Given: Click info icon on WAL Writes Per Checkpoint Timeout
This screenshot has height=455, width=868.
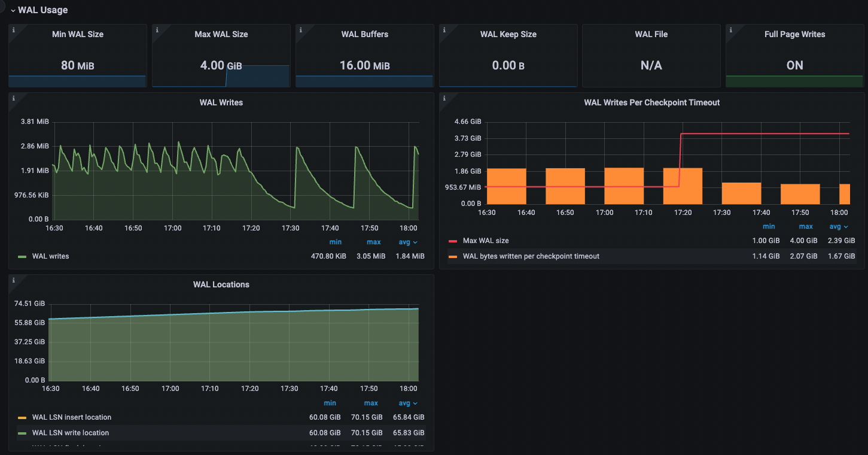Looking at the screenshot, I should (444, 98).
